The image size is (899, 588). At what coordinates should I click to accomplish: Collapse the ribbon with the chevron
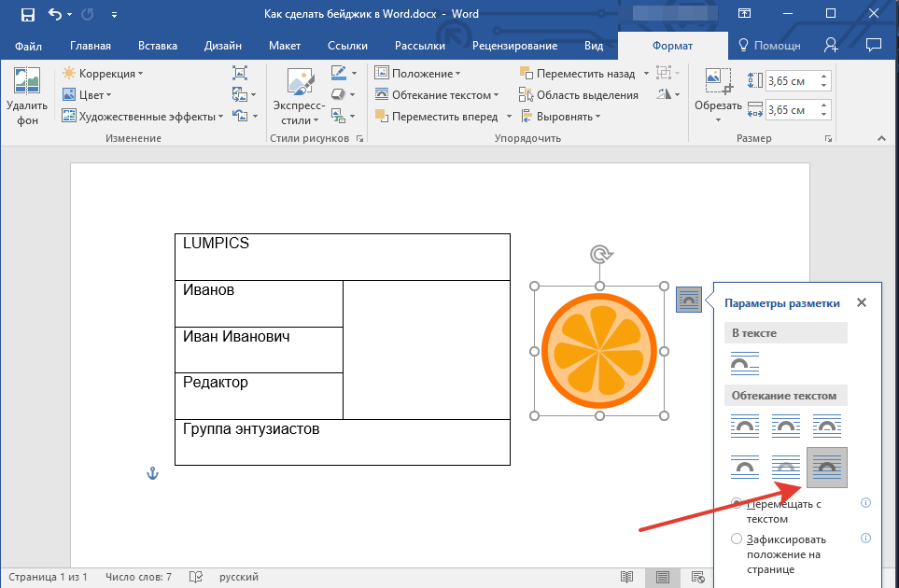point(882,139)
